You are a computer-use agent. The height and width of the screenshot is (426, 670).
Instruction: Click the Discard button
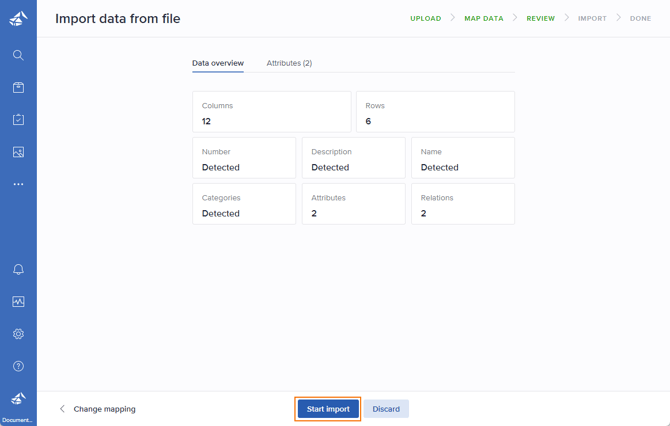[386, 409]
